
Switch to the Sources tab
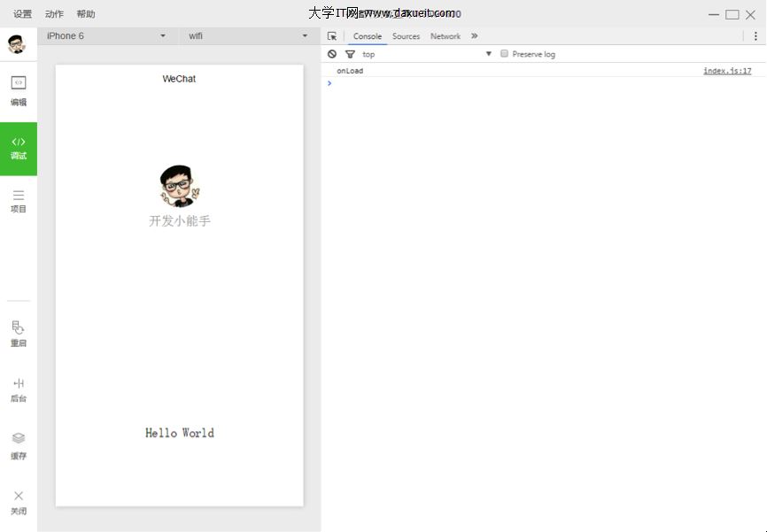406,36
